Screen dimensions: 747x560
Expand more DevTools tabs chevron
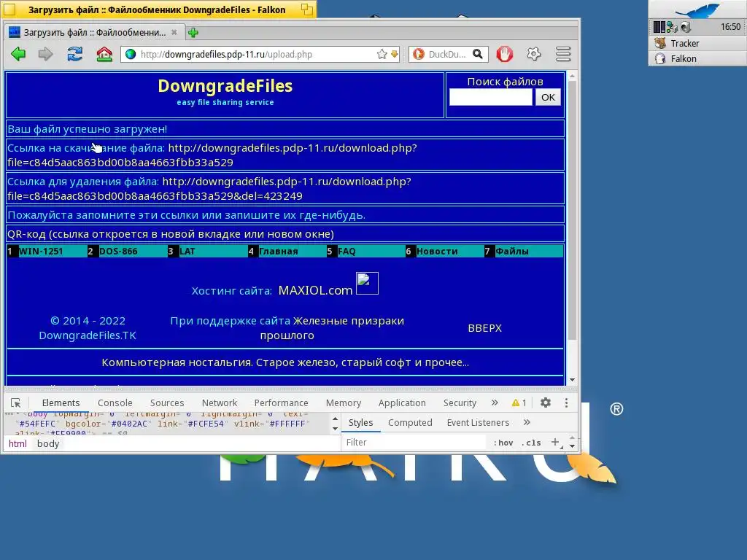click(495, 402)
